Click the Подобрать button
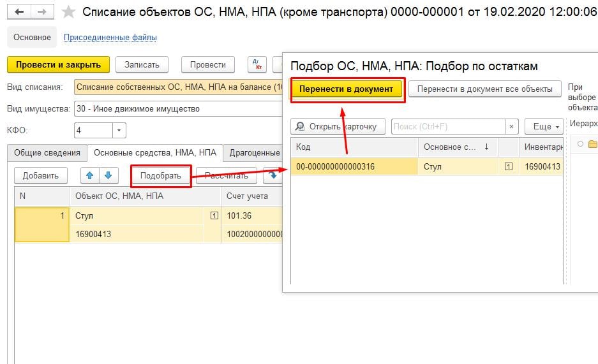Screen dimensions: 598x364 [x=161, y=175]
